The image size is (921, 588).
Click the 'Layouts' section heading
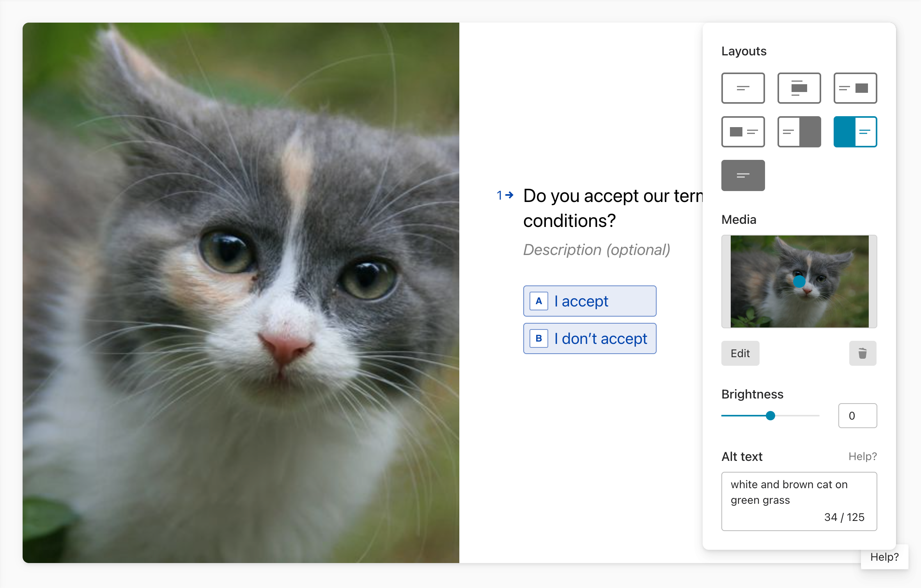coord(744,51)
